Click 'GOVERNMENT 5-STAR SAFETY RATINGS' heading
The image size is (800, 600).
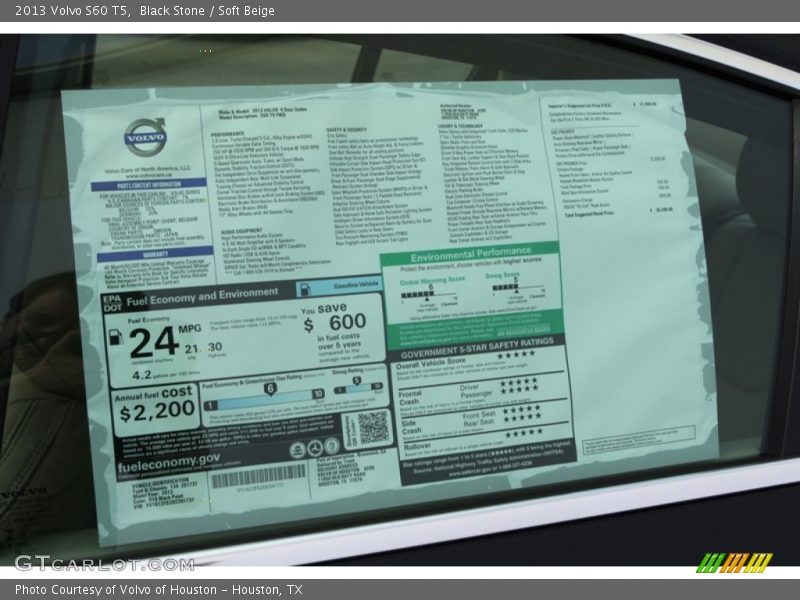tap(477, 347)
